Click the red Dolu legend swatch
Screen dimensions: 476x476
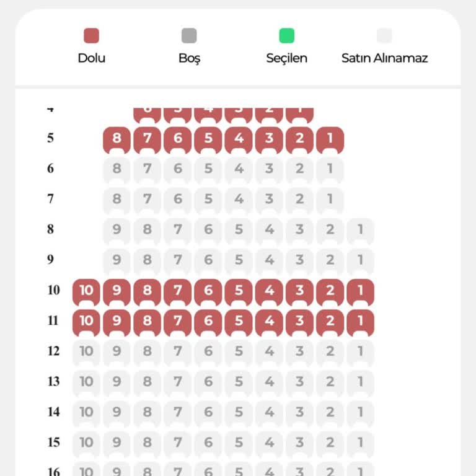click(x=92, y=36)
